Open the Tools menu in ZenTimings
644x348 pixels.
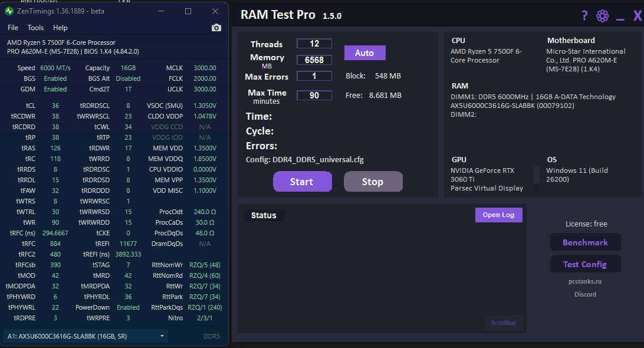coord(35,28)
